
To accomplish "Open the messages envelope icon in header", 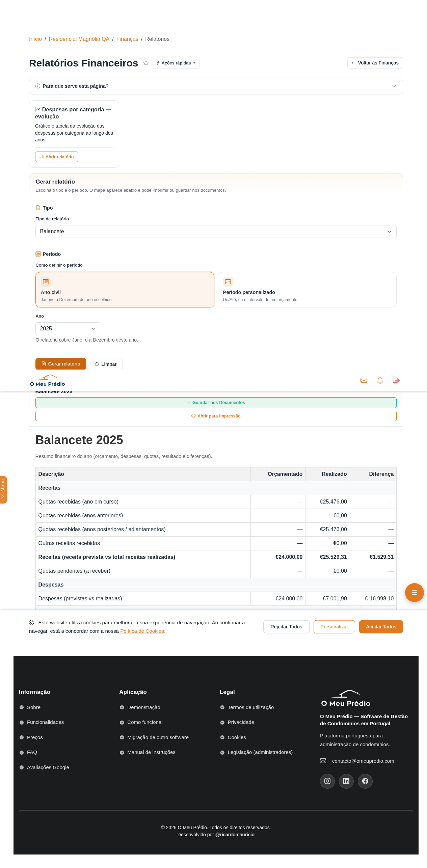I will point(364,380).
